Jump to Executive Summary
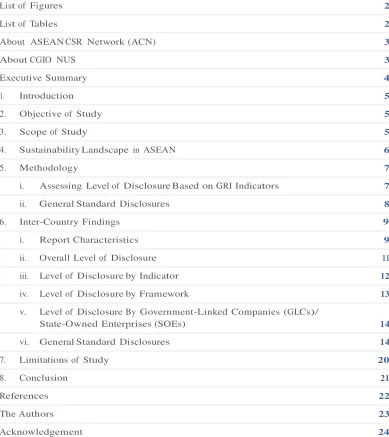The width and height of the screenshot is (389, 437). pyautogui.click(x=43, y=78)
